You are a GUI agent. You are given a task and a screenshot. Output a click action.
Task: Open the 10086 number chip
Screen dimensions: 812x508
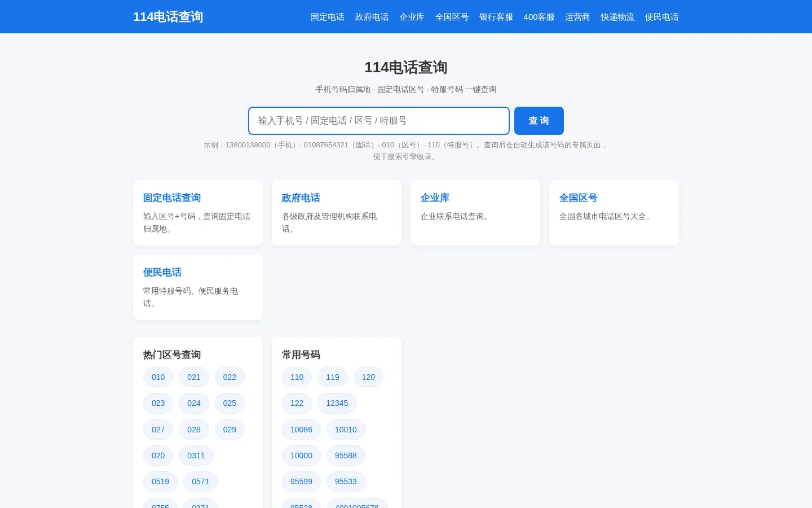[x=302, y=430]
